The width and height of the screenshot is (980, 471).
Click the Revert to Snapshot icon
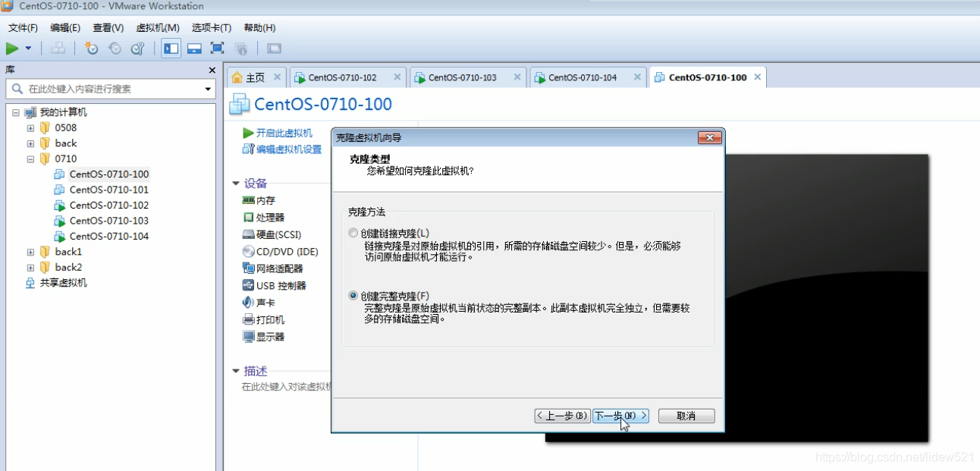coord(115,49)
